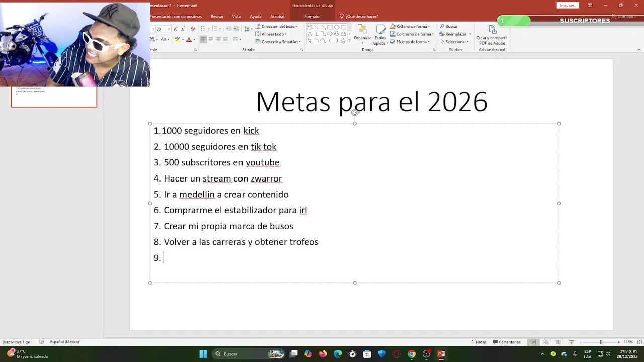
Task: Click the text highlight color marker icon
Action: 177,39
